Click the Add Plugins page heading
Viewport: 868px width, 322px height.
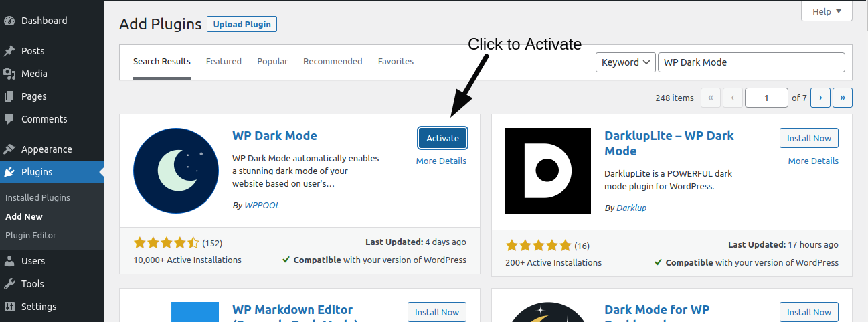(161, 24)
